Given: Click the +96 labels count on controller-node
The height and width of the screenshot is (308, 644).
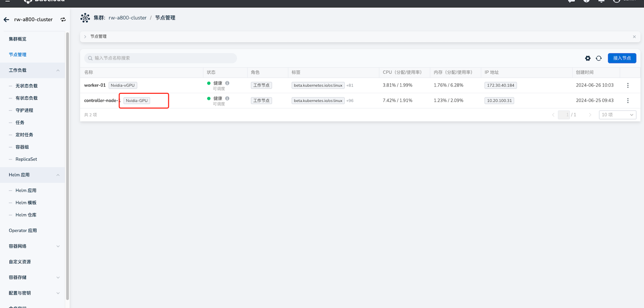Looking at the screenshot, I should (350, 101).
